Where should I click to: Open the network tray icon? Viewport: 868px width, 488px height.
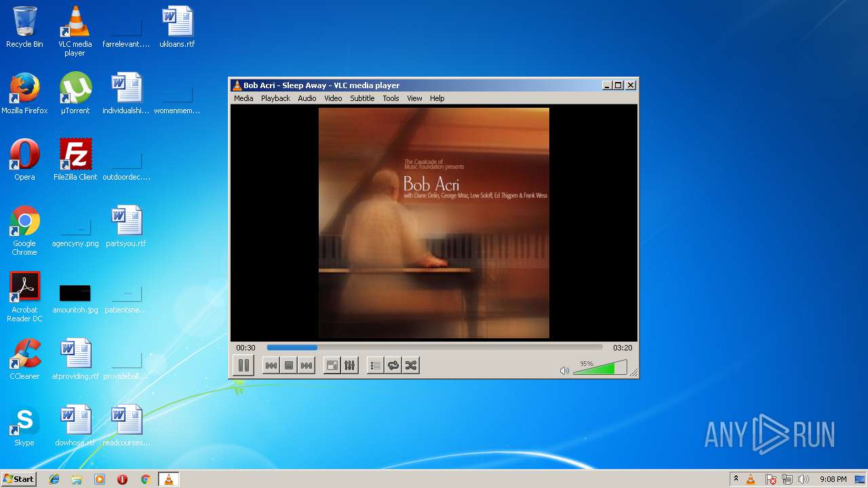coord(787,479)
